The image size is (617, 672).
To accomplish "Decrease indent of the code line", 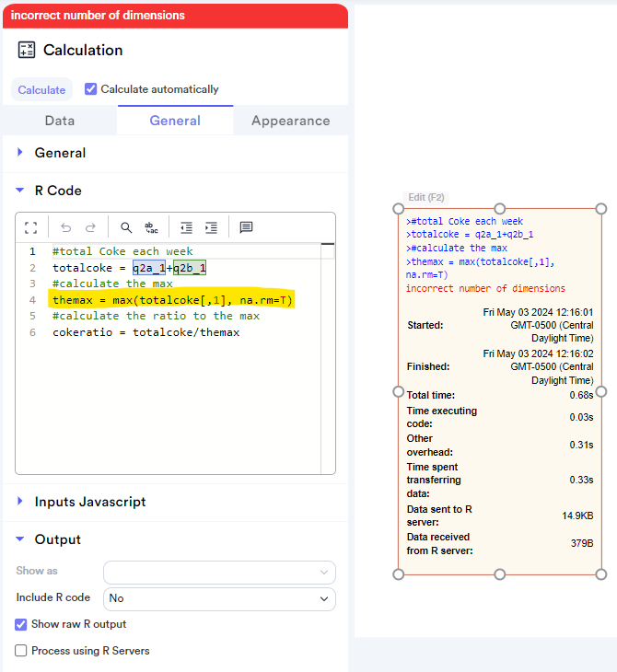I will coord(187,227).
